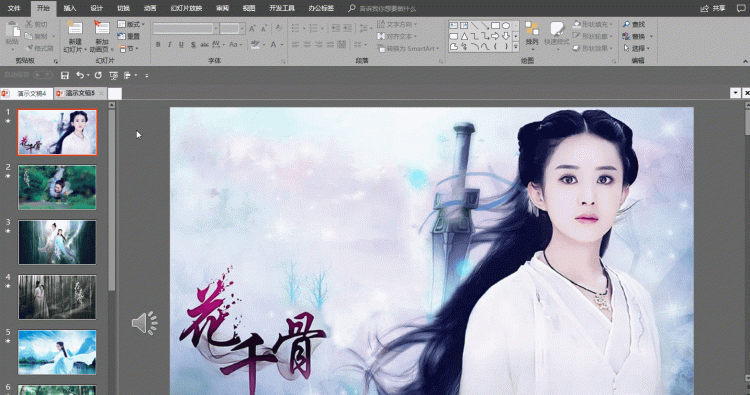Click the Format Painter (格式刷) icon
750x395 pixels.
[x=30, y=48]
